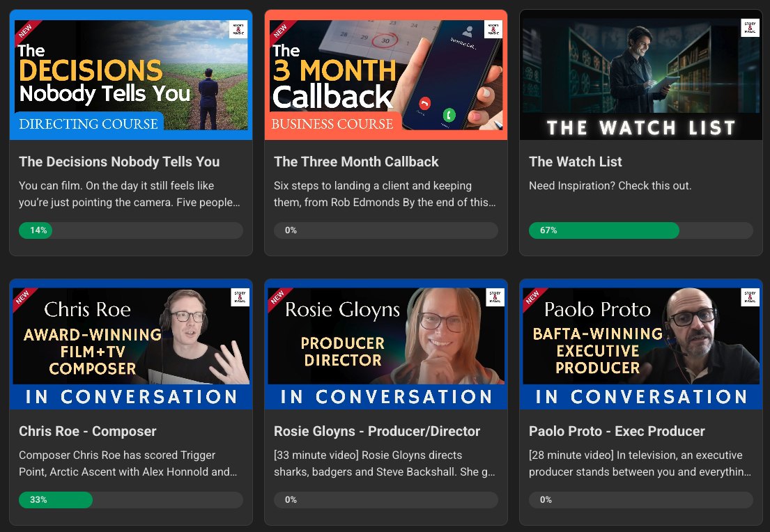Click description '[33 minute video] Rosie Gloyns directs'

[x=384, y=463]
